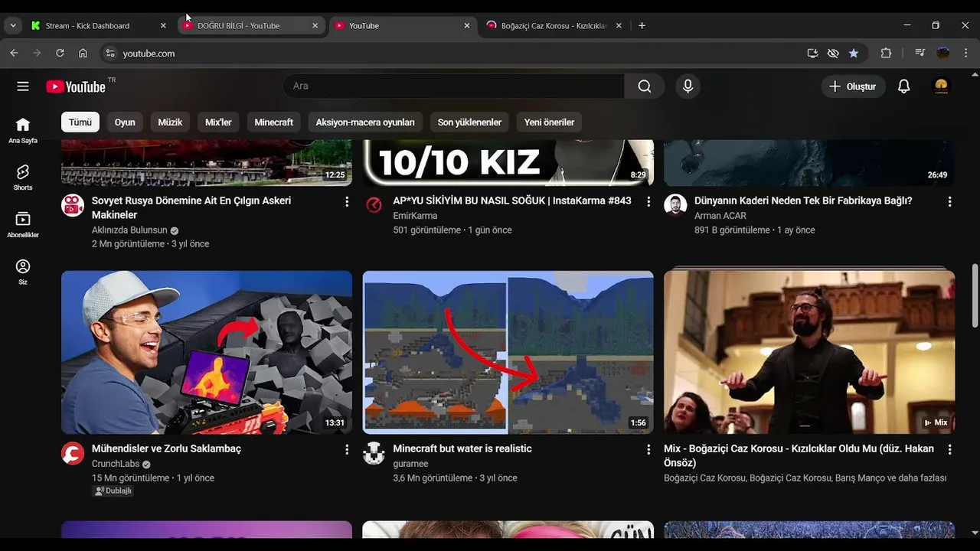Screen dimensions: 980x551
Task: Select the Aksiyon-macera oyunları chip
Action: tap(365, 122)
